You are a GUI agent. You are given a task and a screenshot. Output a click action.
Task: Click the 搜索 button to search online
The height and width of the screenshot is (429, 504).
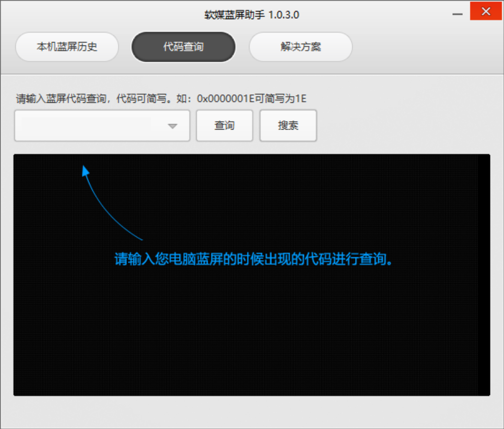(288, 125)
